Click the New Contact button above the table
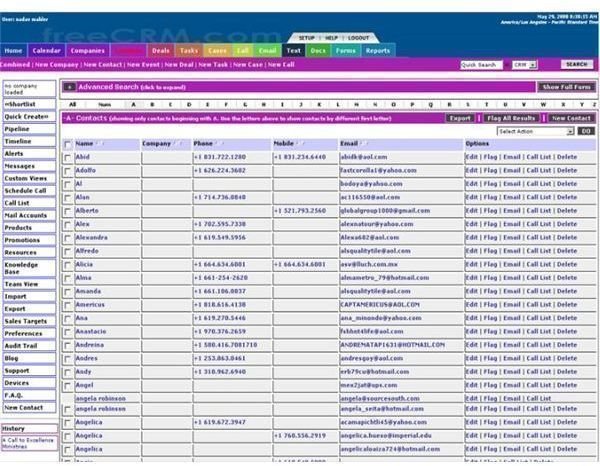 (572, 118)
